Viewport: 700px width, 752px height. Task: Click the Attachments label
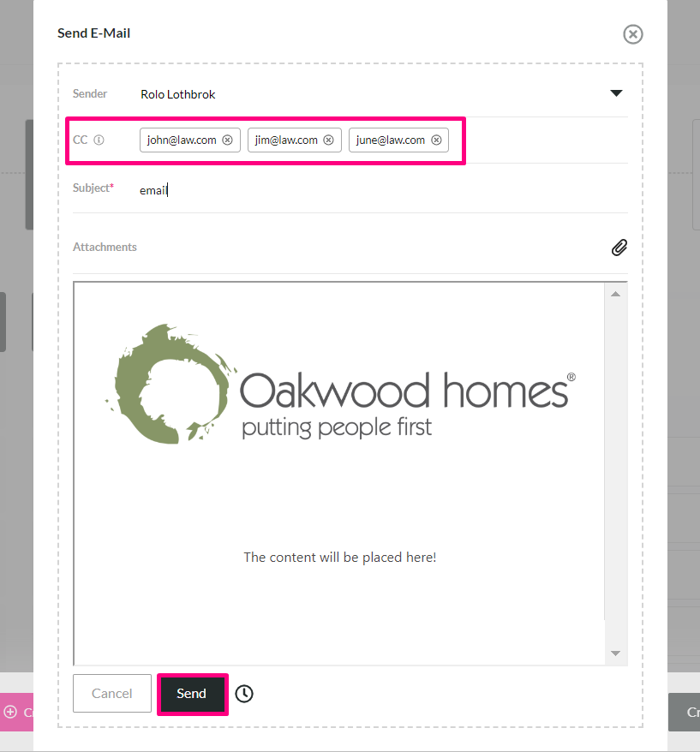click(x=105, y=247)
